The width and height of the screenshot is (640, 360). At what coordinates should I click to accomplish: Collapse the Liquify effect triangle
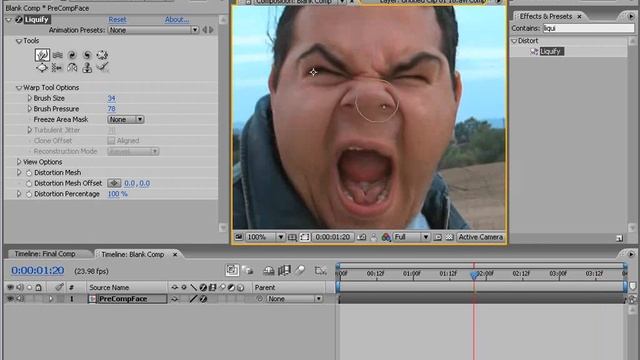(x=9, y=20)
